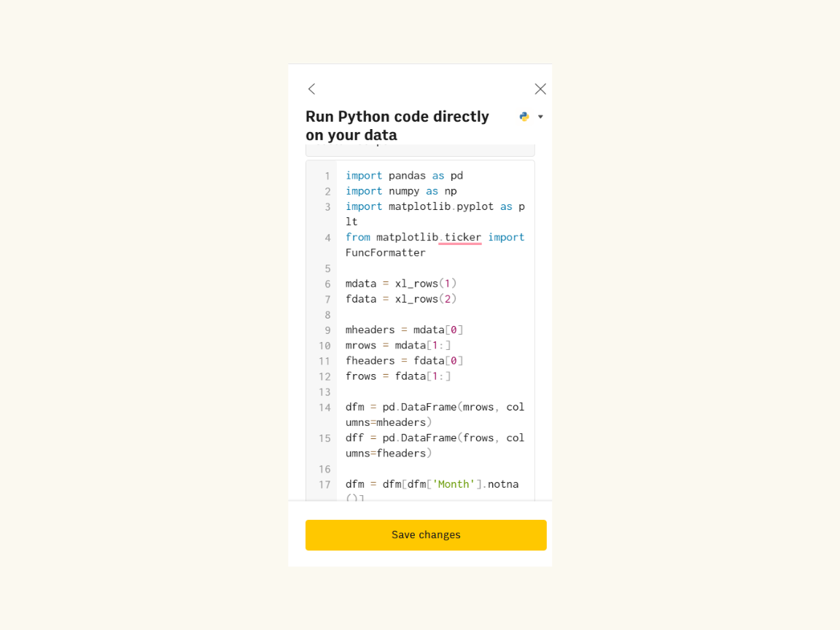Click the 'Month' string literal on line 17
Image resolution: width=840 pixels, height=630 pixels.
[454, 483]
